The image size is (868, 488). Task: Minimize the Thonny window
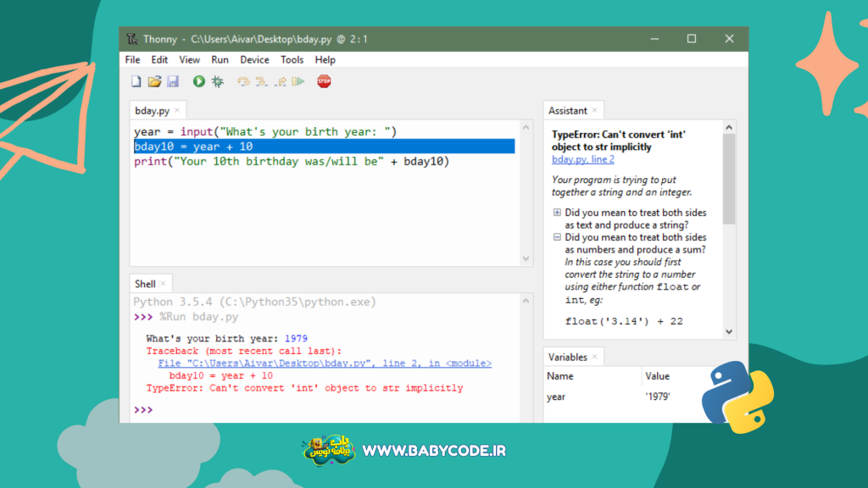coord(654,39)
